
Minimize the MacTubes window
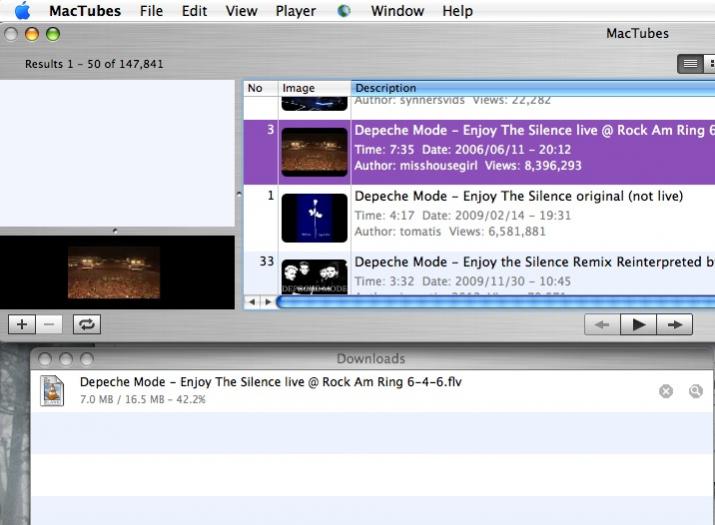32,34
